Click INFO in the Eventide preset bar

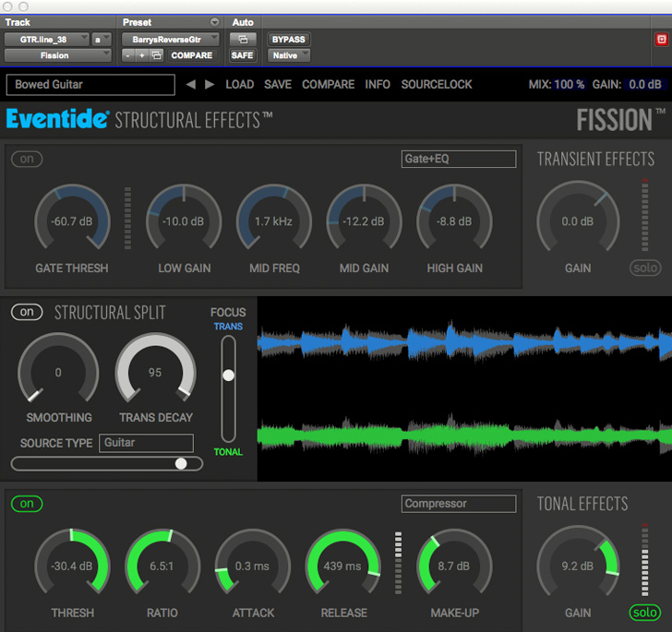pyautogui.click(x=378, y=84)
